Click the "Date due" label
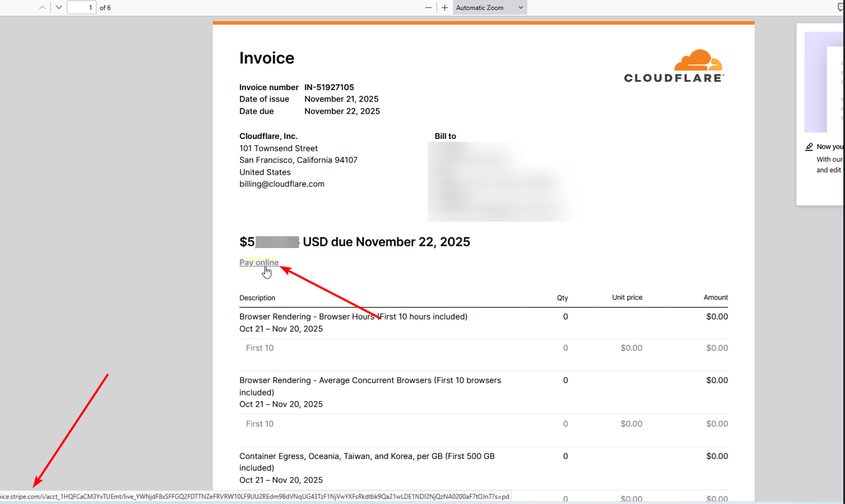 coord(257,111)
